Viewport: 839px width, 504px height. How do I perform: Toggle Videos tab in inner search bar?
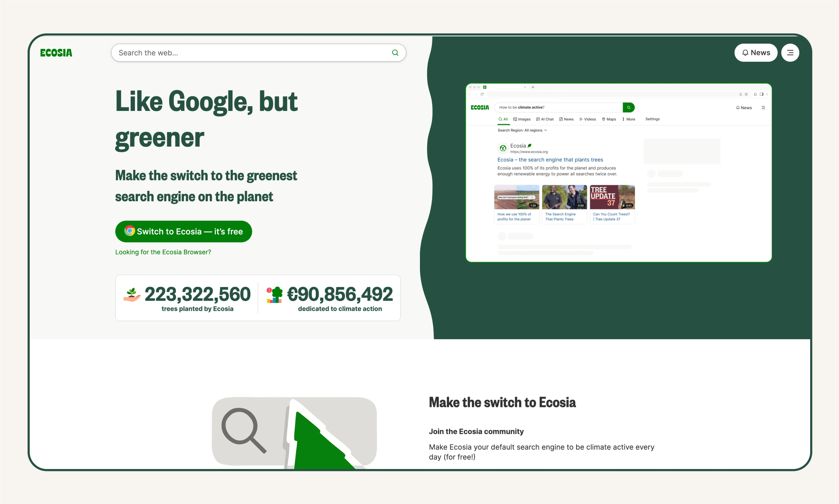pyautogui.click(x=587, y=119)
